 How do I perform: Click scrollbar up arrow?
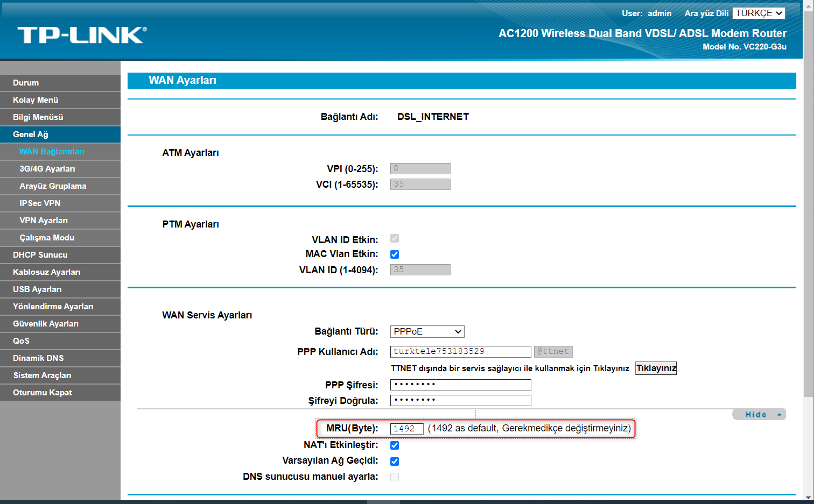[809, 5]
